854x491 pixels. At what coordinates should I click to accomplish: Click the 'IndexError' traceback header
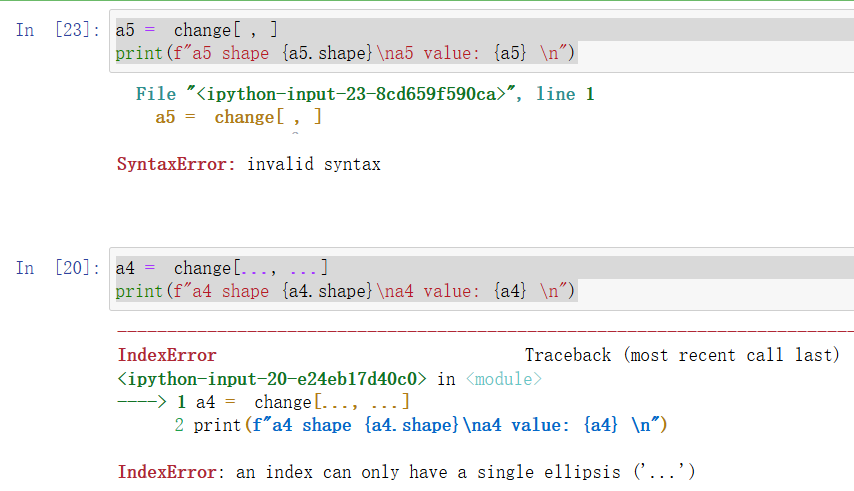[167, 355]
